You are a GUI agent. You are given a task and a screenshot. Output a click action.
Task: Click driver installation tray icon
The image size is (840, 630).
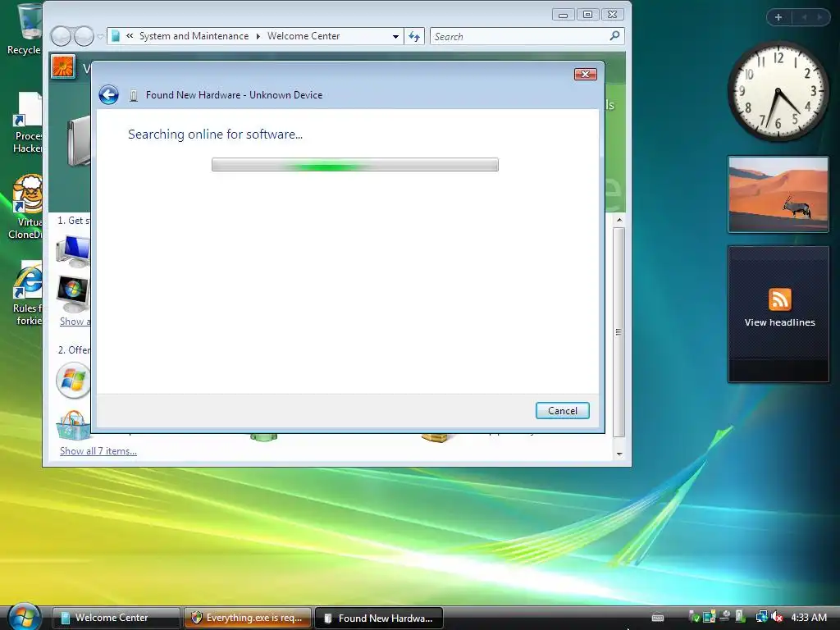pos(741,617)
